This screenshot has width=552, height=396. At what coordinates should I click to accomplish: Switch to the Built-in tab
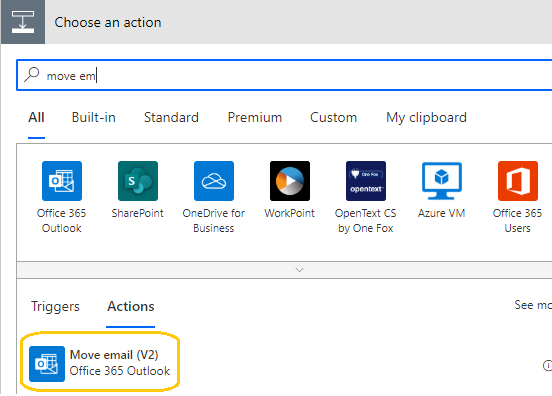tap(94, 118)
